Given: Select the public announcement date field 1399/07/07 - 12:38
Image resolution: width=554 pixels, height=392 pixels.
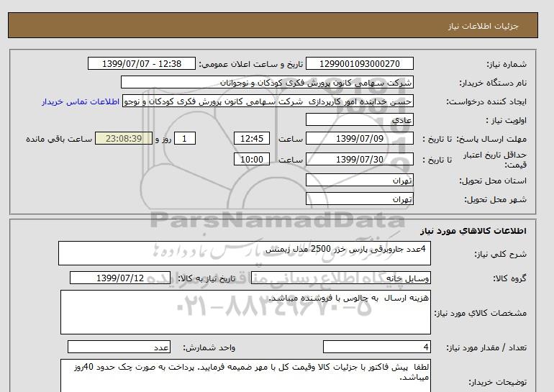Looking at the screenshot, I should pyautogui.click(x=141, y=63).
